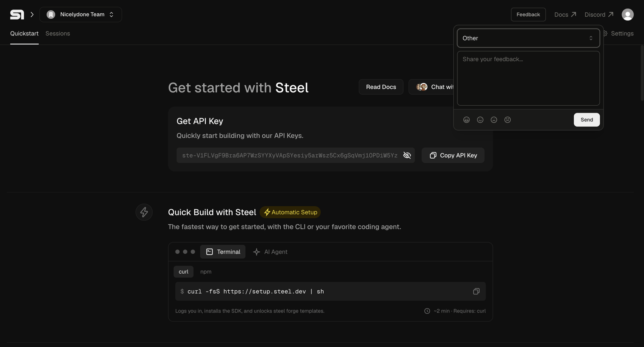Open the Docs external link
The image size is (644, 347).
(x=565, y=14)
